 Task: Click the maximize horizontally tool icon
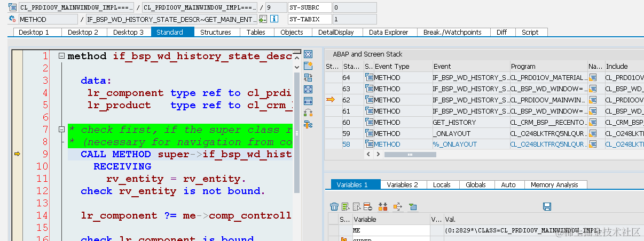pyautogui.click(x=308, y=101)
